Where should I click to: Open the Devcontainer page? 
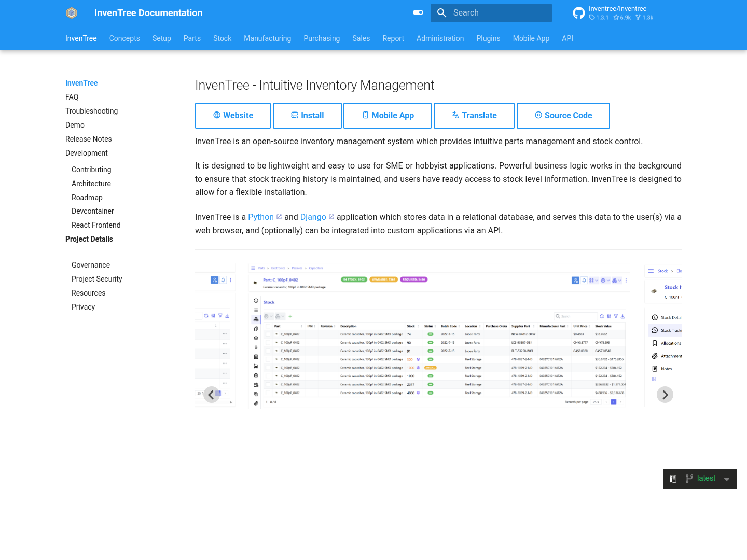[93, 211]
